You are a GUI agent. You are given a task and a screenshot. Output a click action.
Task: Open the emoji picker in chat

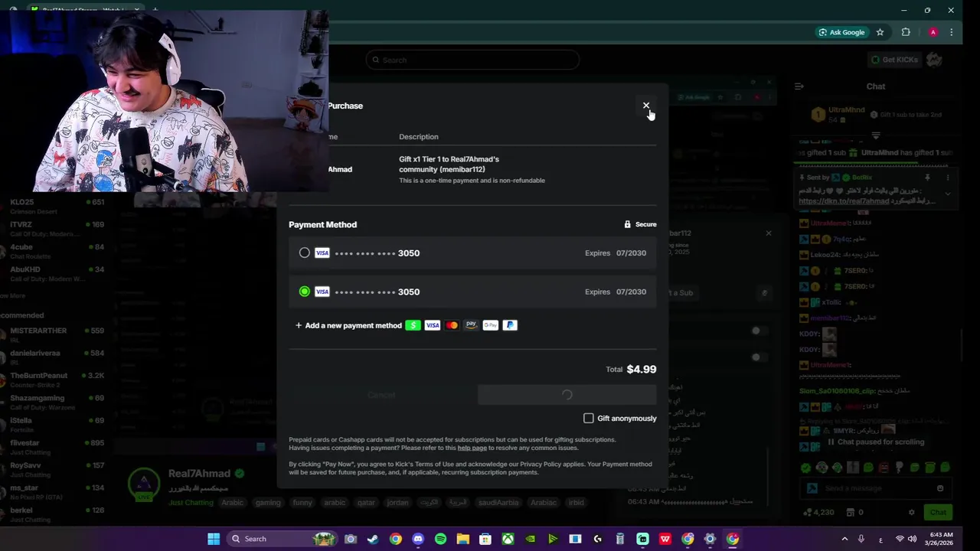tap(940, 488)
